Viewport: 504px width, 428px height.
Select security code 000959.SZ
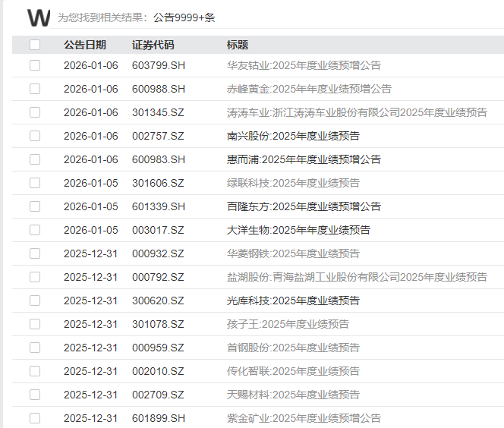click(x=158, y=348)
